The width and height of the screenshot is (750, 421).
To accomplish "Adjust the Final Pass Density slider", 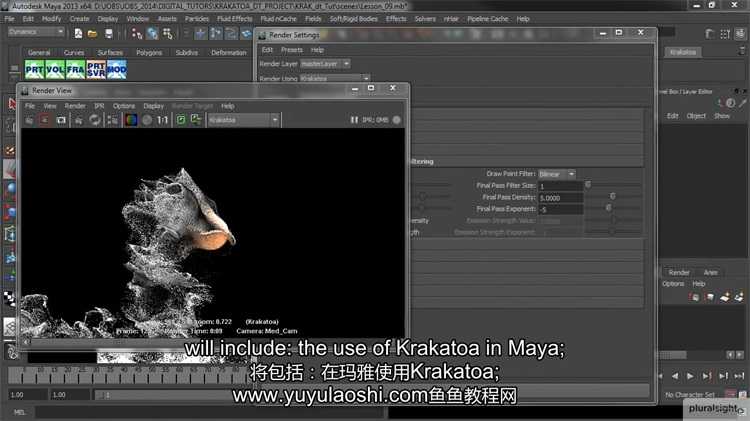I will [613, 197].
